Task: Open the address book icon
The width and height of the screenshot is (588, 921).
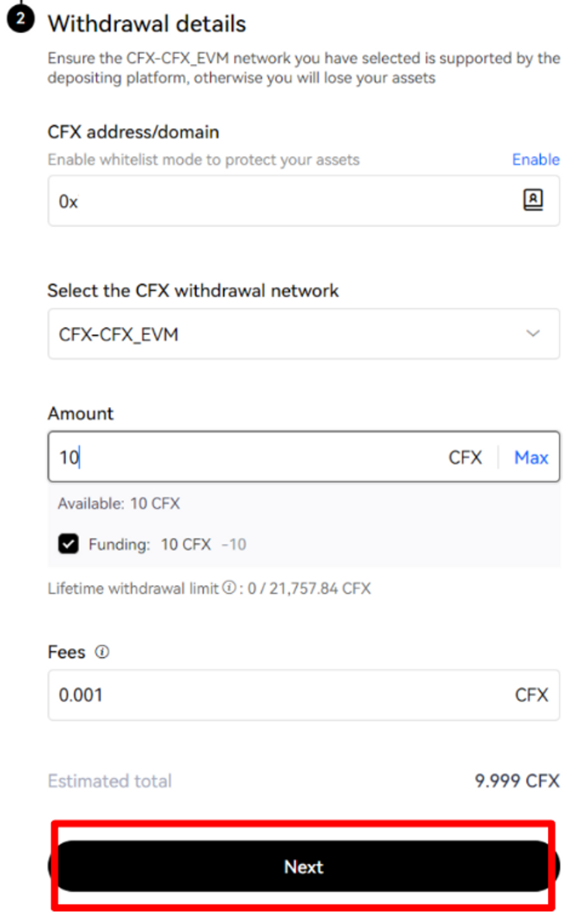Action: [x=532, y=200]
